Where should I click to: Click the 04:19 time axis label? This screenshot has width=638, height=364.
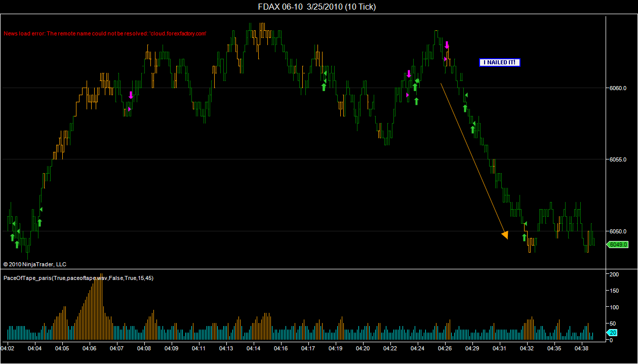(336, 348)
